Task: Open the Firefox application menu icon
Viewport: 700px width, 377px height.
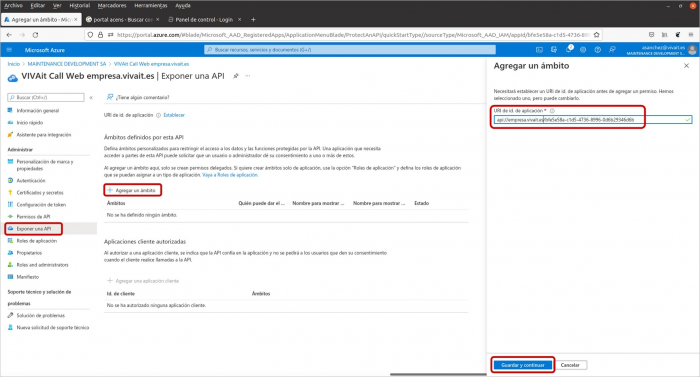Action: pos(691,35)
